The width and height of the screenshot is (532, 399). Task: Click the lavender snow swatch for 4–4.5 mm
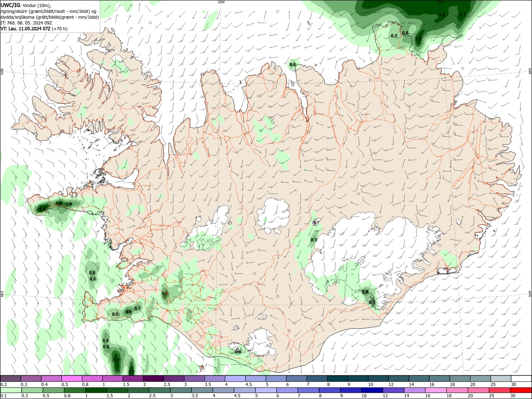[x=235, y=379]
